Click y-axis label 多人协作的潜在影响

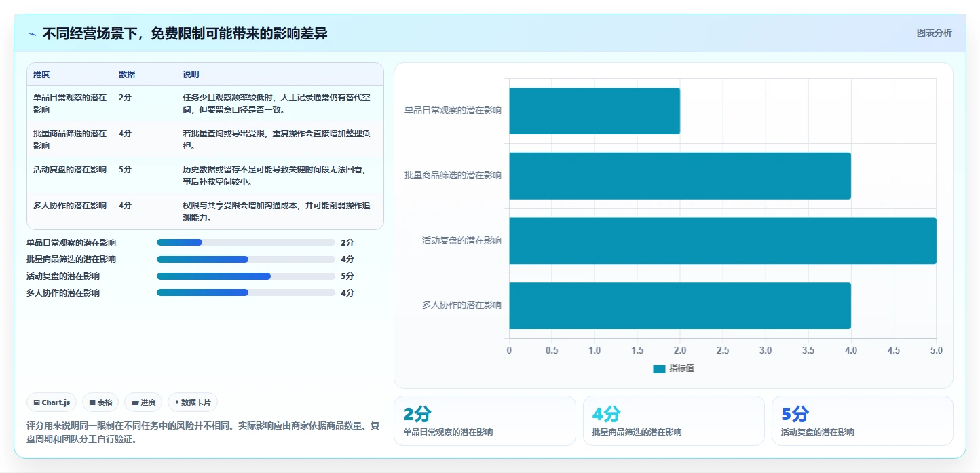(461, 305)
